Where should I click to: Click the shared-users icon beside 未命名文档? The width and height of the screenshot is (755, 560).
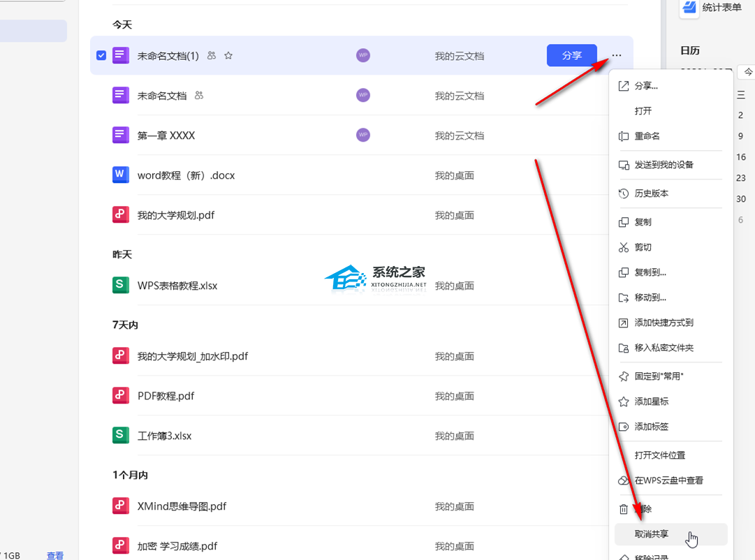click(199, 96)
